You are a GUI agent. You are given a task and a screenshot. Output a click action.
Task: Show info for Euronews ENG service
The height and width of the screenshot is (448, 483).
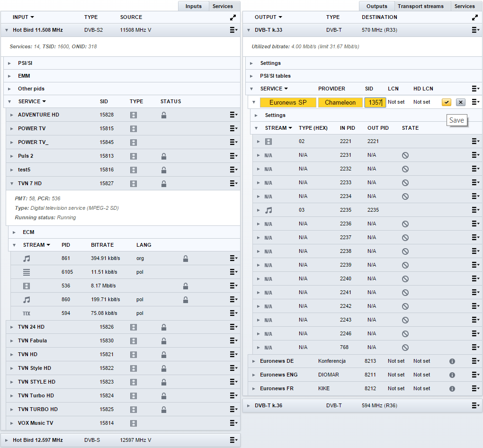(x=452, y=375)
